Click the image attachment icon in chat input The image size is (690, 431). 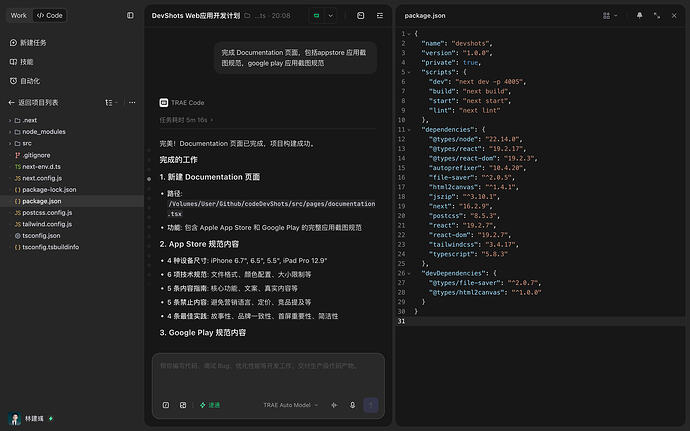click(x=183, y=405)
